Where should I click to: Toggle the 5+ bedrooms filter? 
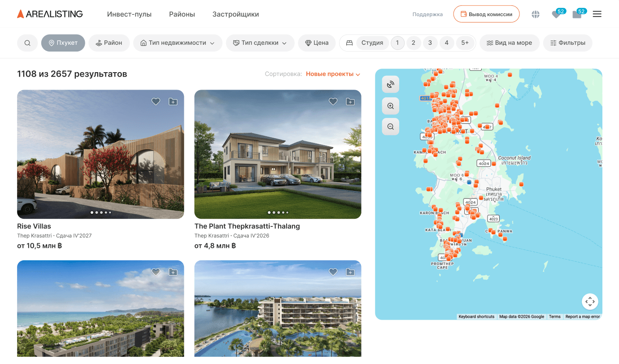[465, 43]
